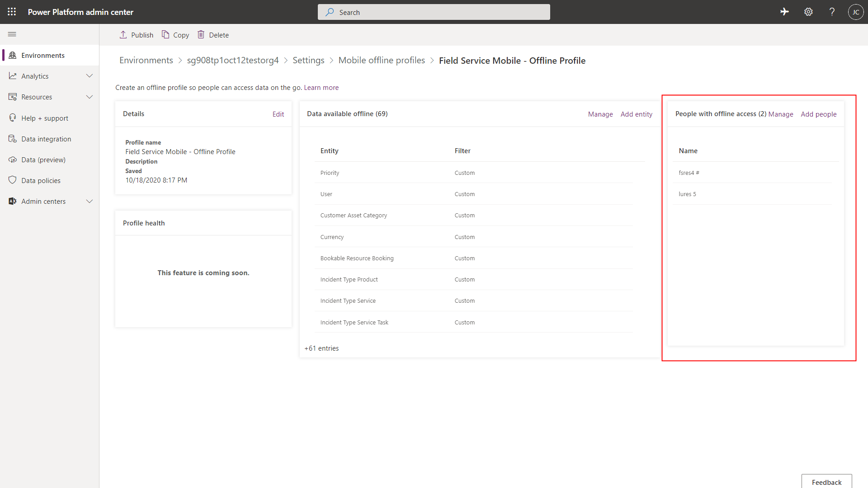
Task: Click the Add people link
Action: click(819, 114)
